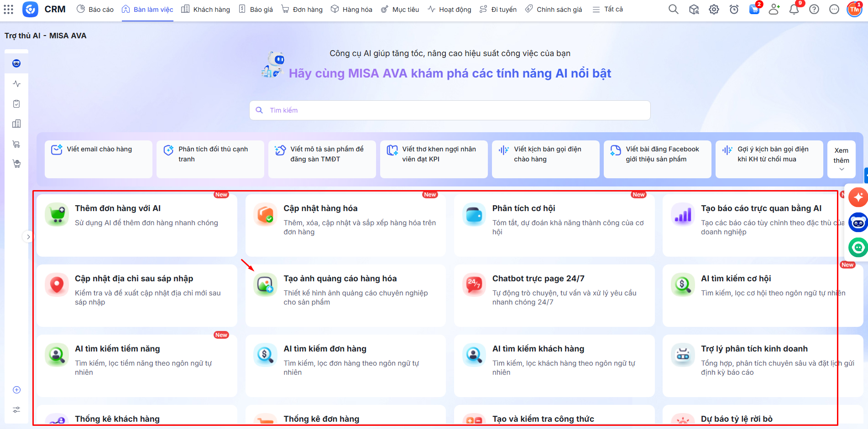Expand 'Xem thêm' suggestions
The height and width of the screenshot is (429, 868).
click(x=841, y=159)
